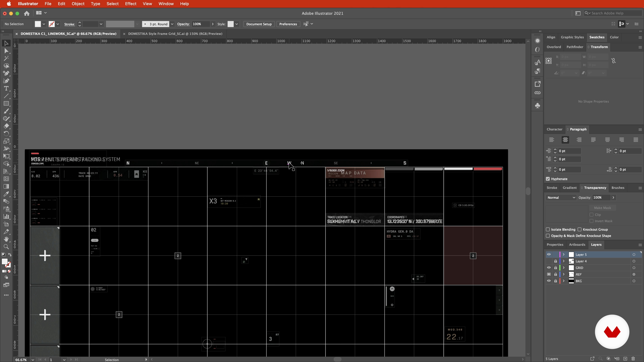Select the Paintbrush tool
644x362 pixels.
click(x=6, y=111)
